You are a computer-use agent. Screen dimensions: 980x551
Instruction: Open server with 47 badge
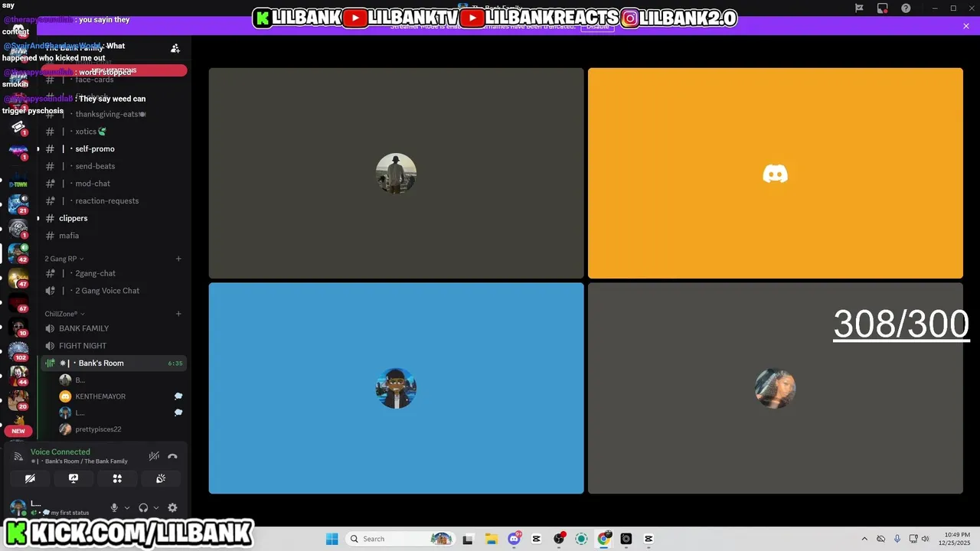18,279
